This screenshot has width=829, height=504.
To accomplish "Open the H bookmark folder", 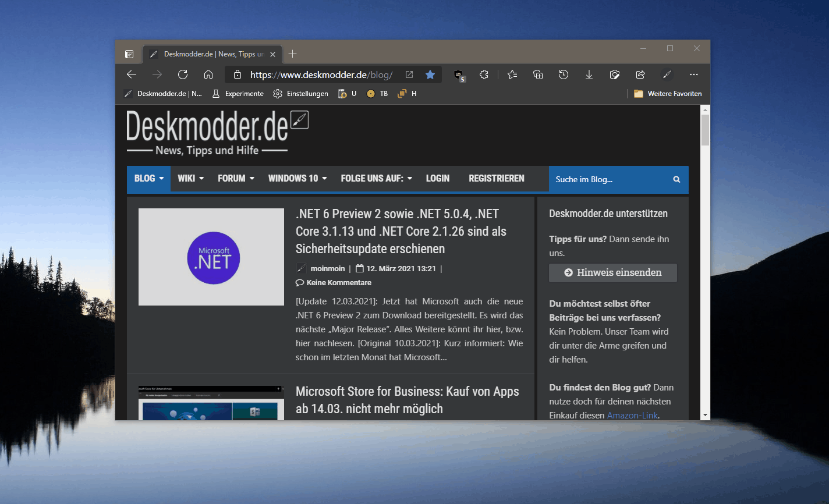I will coord(407,94).
